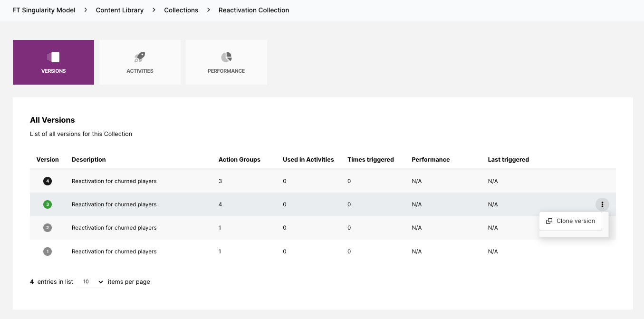This screenshot has height=319, width=644.
Task: Click the pie chart Performance icon
Action: tap(226, 57)
